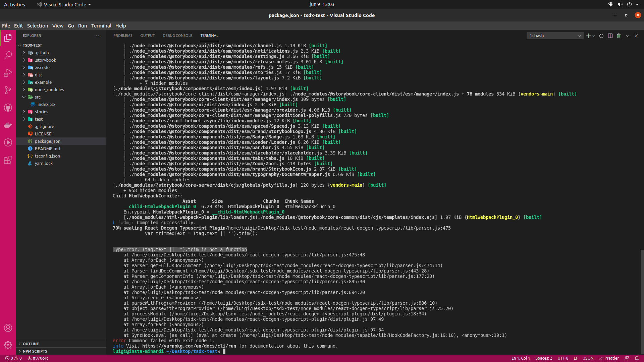Open the Docker view in the activity bar

[x=8, y=125]
